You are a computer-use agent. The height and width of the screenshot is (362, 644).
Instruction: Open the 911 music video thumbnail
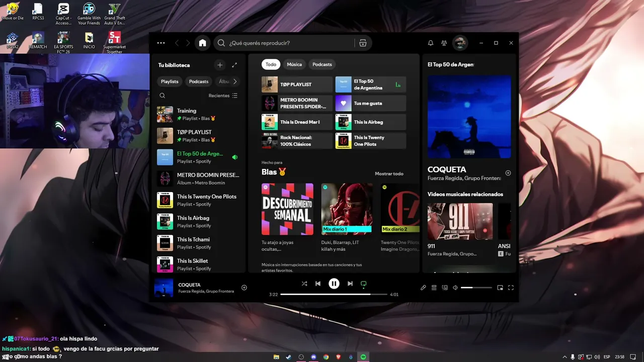[x=460, y=221]
